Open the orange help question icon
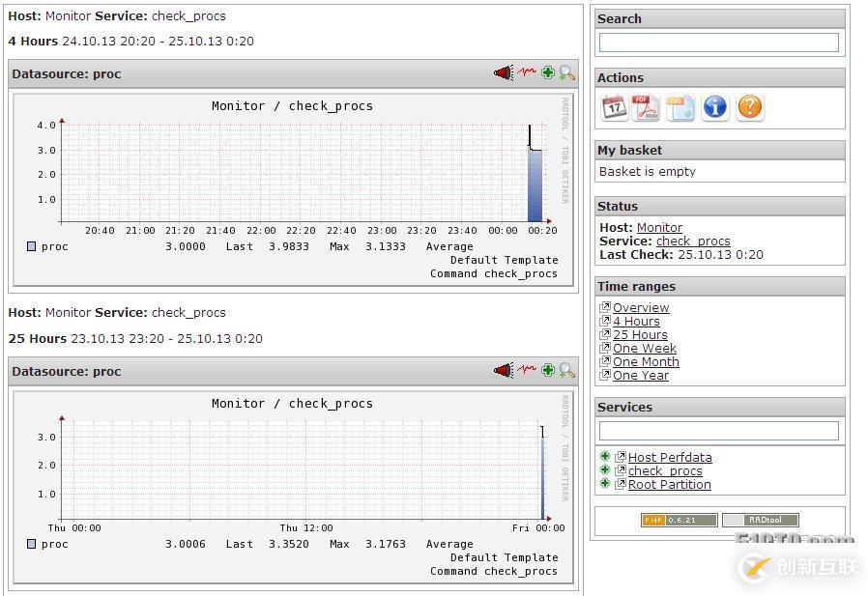The width and height of the screenshot is (868, 596). coord(749,107)
